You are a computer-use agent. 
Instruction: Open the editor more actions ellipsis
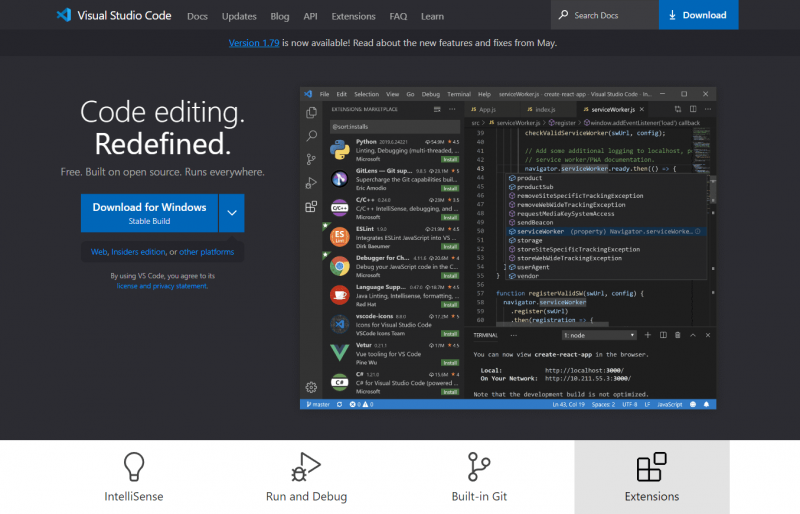[x=708, y=109]
